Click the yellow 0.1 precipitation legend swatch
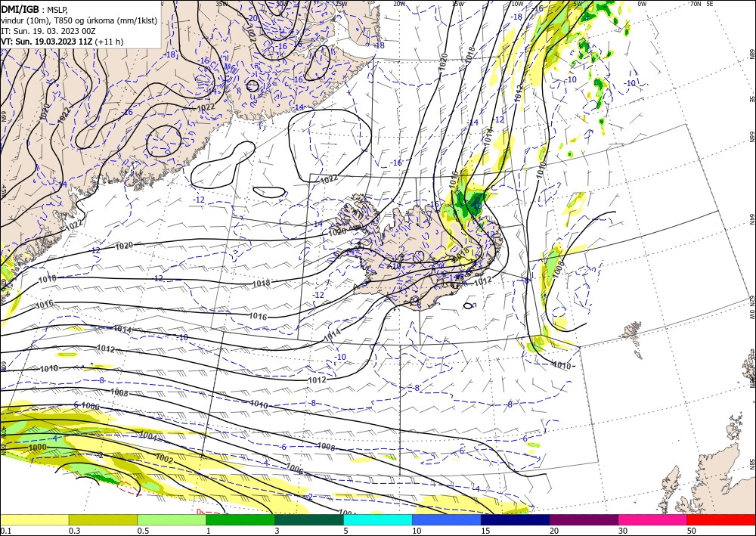The height and width of the screenshot is (536, 756). pyautogui.click(x=34, y=519)
